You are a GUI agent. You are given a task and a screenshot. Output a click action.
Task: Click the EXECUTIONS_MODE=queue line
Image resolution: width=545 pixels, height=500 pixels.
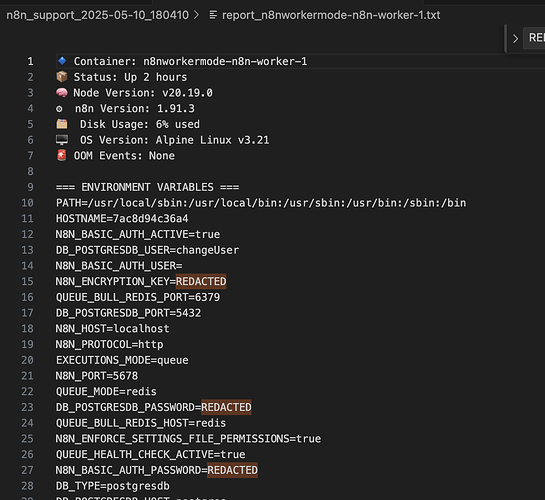point(122,360)
